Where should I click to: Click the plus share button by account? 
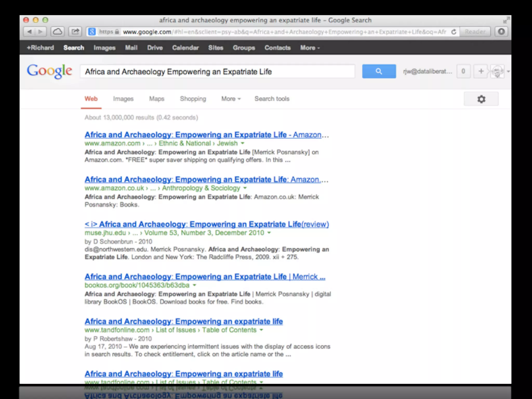coord(481,71)
